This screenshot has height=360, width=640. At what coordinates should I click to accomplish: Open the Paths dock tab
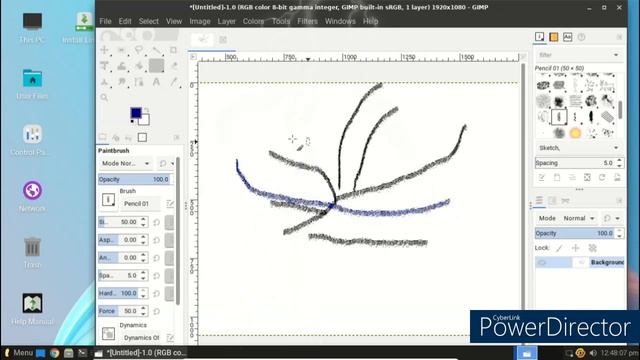(565, 200)
